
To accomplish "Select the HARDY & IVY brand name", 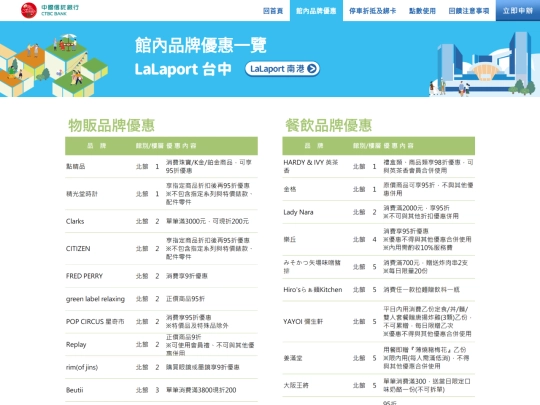I will (311, 166).
